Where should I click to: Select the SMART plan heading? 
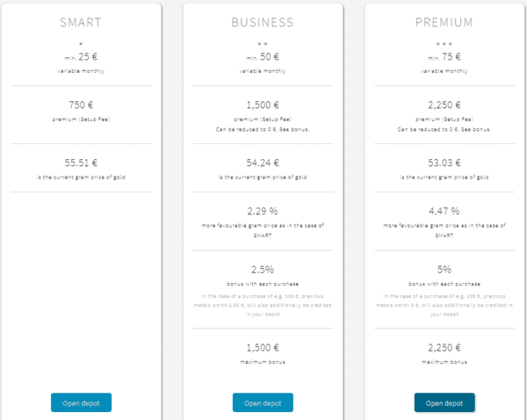(x=81, y=22)
